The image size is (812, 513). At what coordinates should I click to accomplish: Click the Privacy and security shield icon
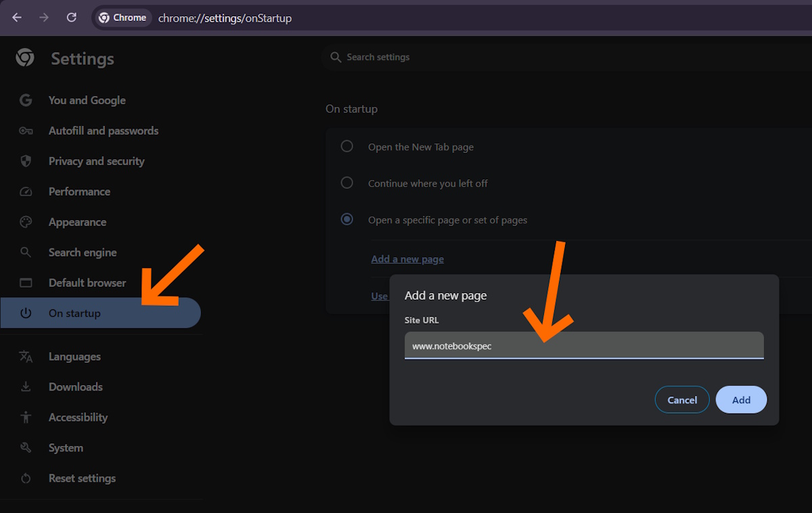26,161
